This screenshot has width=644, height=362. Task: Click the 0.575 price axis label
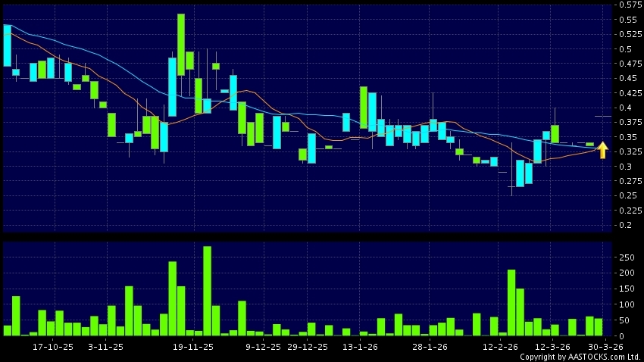point(627,5)
